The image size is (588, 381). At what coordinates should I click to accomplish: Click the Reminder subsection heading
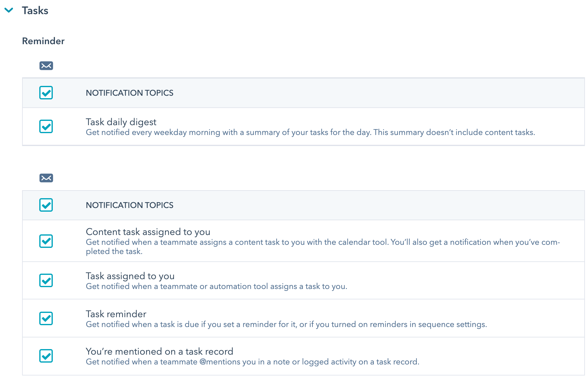point(43,40)
